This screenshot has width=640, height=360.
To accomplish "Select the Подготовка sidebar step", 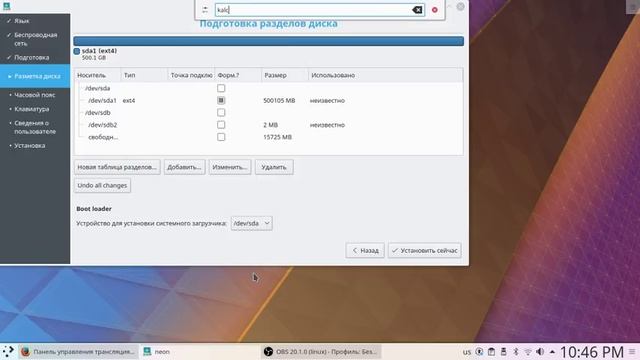I will click(x=31, y=58).
